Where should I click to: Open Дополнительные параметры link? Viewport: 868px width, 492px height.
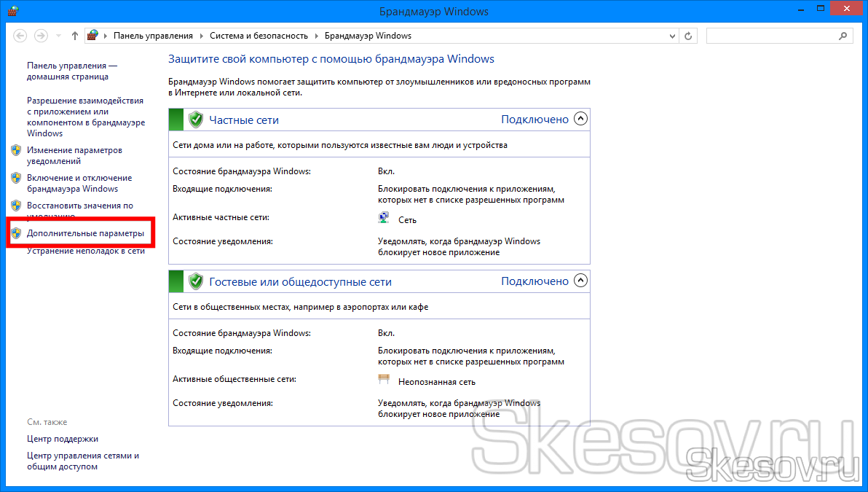tap(86, 233)
